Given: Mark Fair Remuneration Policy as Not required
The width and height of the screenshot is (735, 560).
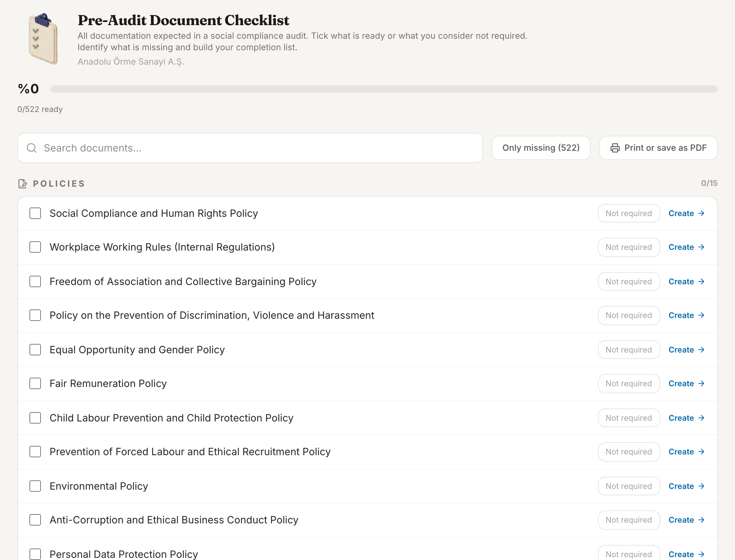Looking at the screenshot, I should (x=629, y=383).
